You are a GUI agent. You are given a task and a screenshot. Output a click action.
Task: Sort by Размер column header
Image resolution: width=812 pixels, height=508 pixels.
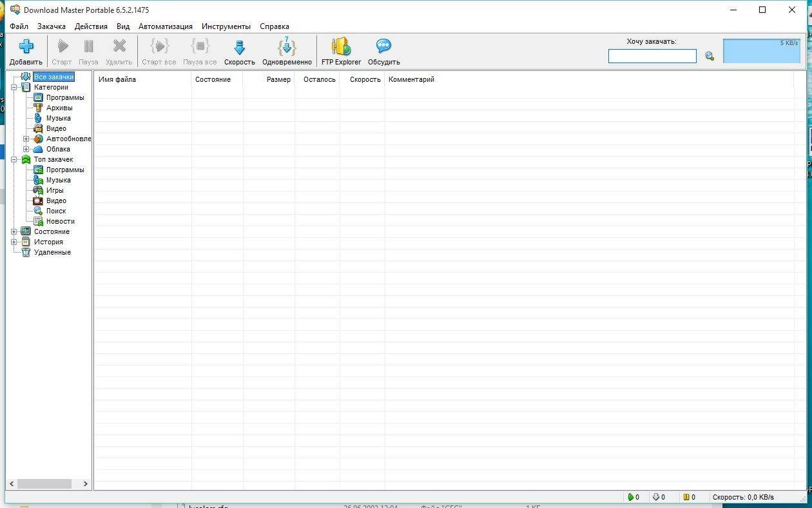tap(269, 79)
